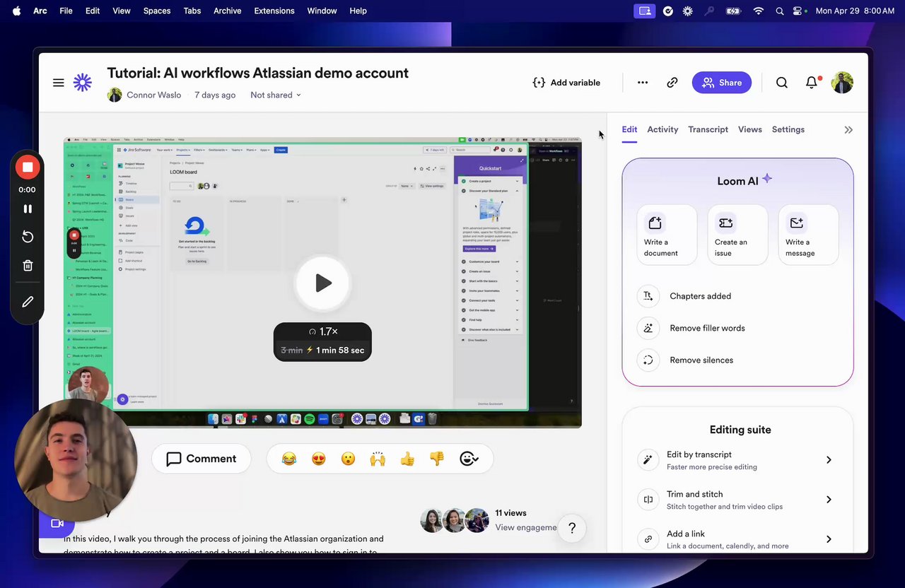Stop the recording with red button
Image resolution: width=905 pixels, height=588 pixels.
(x=28, y=167)
